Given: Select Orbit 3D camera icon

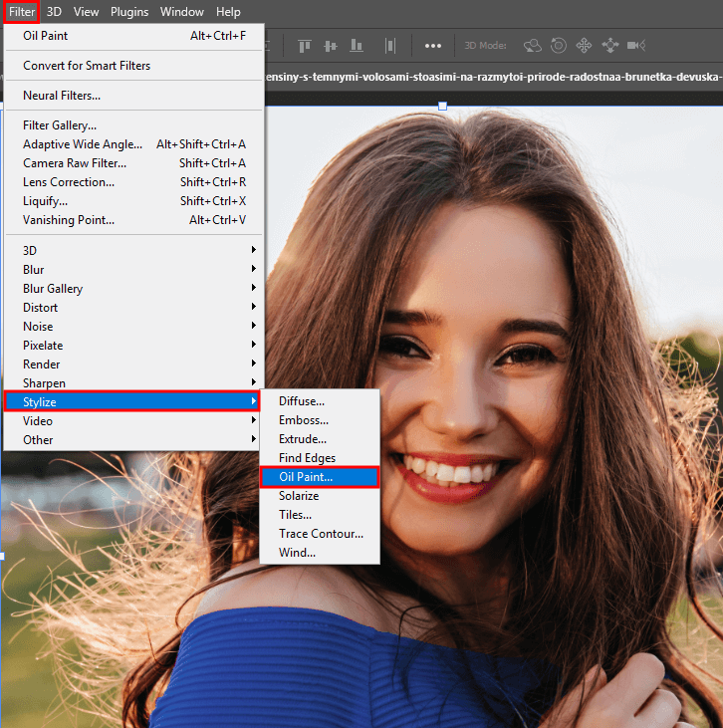Looking at the screenshot, I should (x=533, y=46).
